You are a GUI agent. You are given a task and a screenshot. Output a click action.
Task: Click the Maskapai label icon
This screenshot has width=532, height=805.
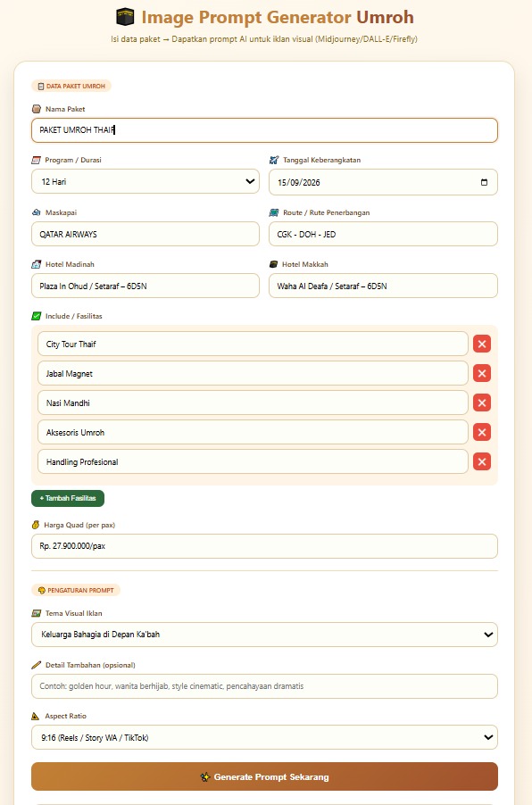point(37,212)
